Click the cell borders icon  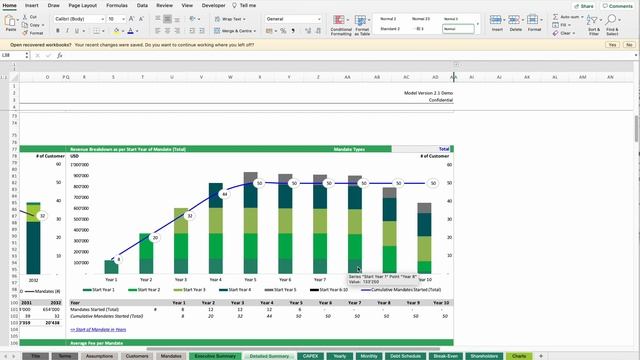[x=96, y=31]
